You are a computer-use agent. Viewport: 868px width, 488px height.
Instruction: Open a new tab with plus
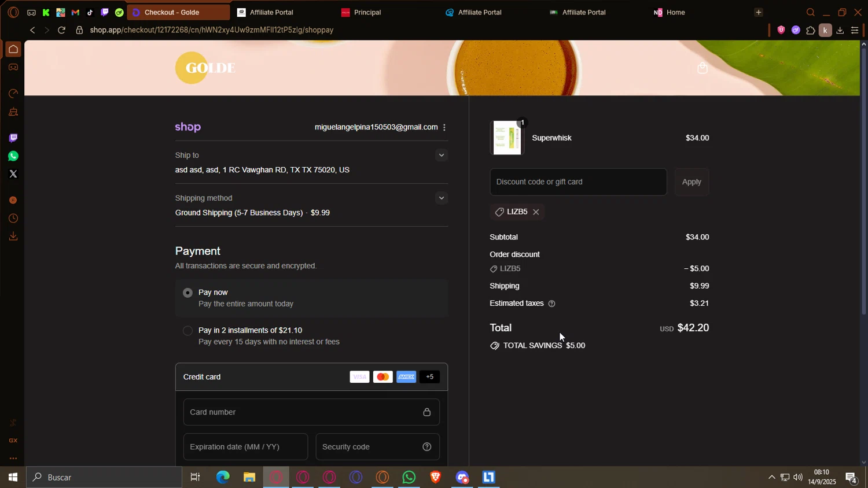(758, 12)
